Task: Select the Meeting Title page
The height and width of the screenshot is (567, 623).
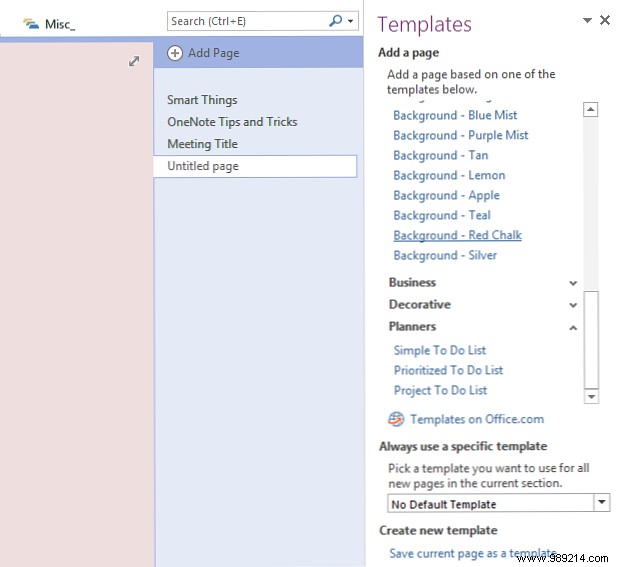Action: coord(202,143)
